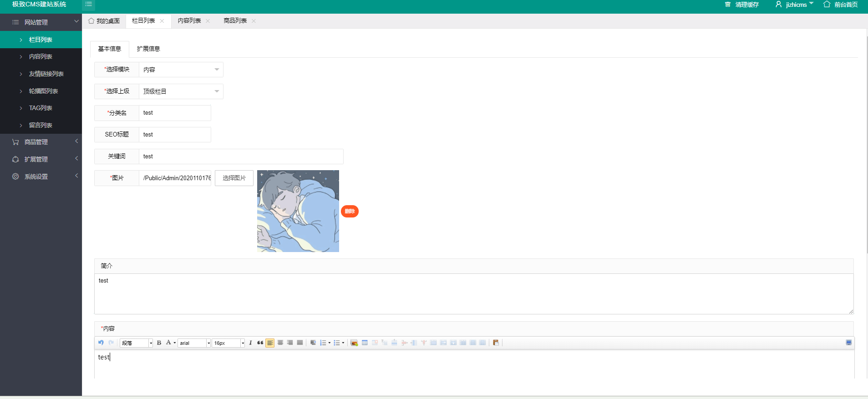The image size is (868, 399).
Task: Collapse the sidebar with the hamburger icon
Action: pyautogui.click(x=88, y=5)
